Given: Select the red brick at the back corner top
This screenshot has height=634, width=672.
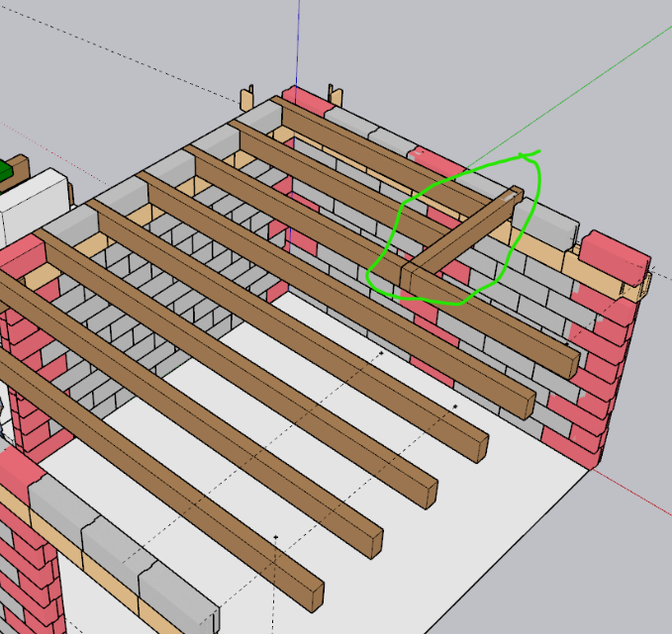Looking at the screenshot, I should 309,99.
